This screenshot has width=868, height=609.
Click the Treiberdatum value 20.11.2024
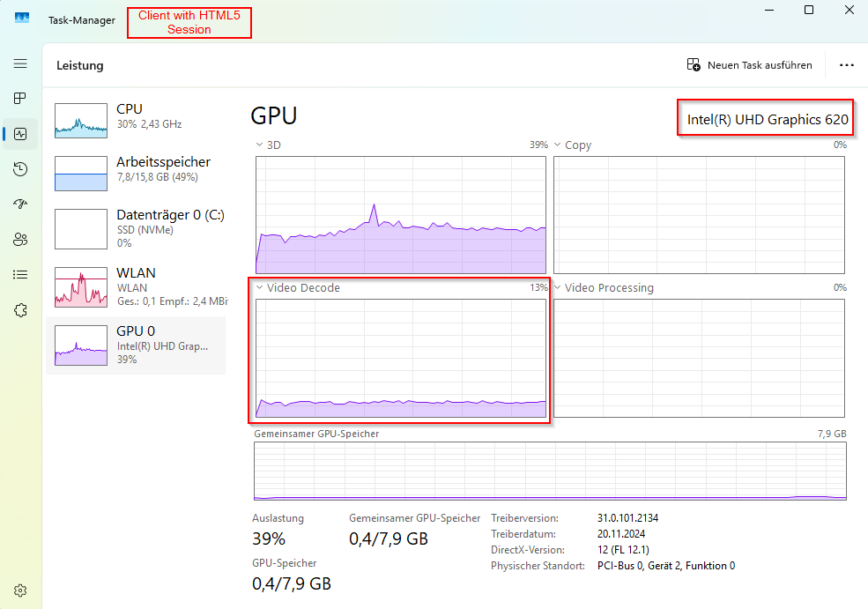point(621,534)
